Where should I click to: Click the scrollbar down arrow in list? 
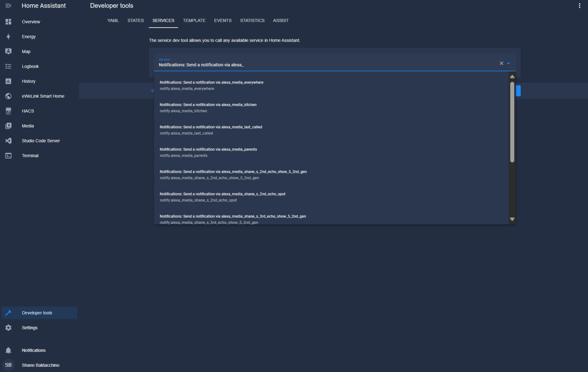click(512, 219)
